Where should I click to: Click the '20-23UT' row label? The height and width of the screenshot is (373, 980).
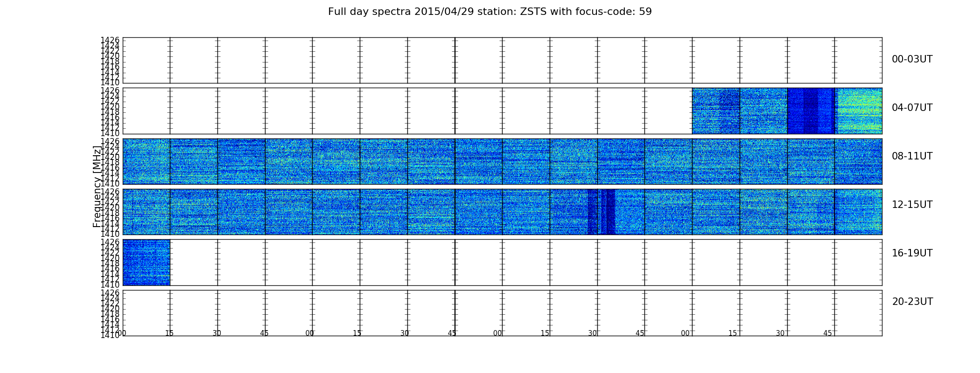[x=912, y=302]
